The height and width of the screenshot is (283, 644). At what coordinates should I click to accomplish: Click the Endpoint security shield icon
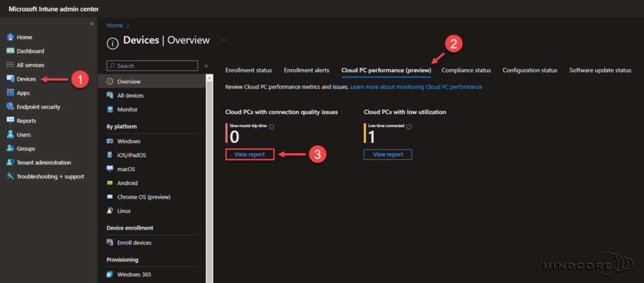coord(11,107)
